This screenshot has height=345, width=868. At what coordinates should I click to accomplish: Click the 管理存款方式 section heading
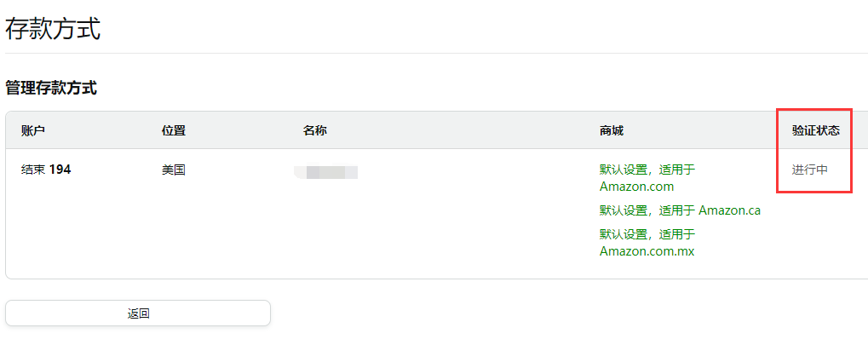pyautogui.click(x=51, y=88)
